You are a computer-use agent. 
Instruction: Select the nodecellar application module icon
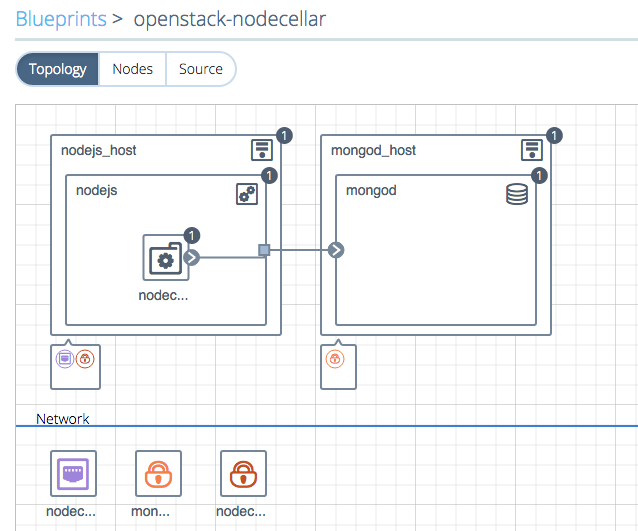pyautogui.click(x=166, y=257)
